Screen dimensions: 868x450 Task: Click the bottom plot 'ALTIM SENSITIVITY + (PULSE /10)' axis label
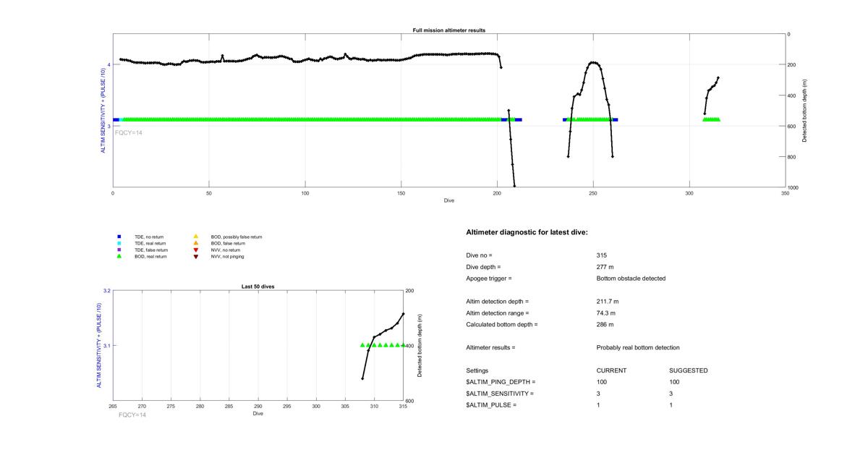click(99, 346)
